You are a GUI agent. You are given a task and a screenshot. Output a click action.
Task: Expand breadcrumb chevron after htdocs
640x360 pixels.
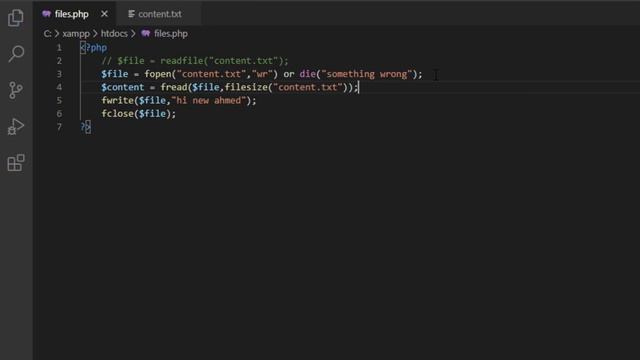pyautogui.click(x=133, y=33)
